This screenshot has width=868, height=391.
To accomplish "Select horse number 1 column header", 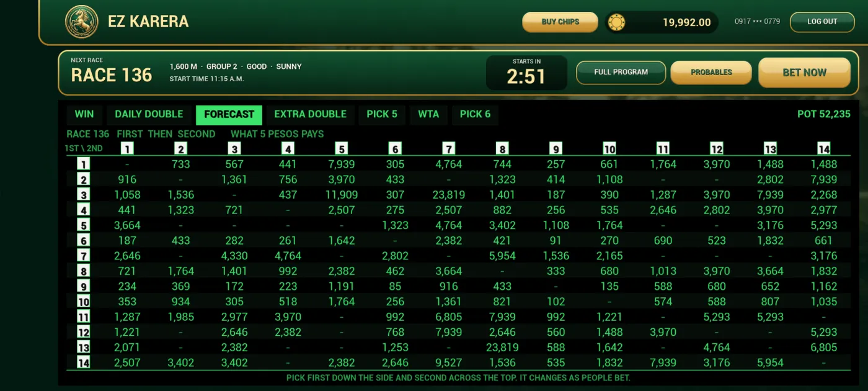I will coord(127,148).
